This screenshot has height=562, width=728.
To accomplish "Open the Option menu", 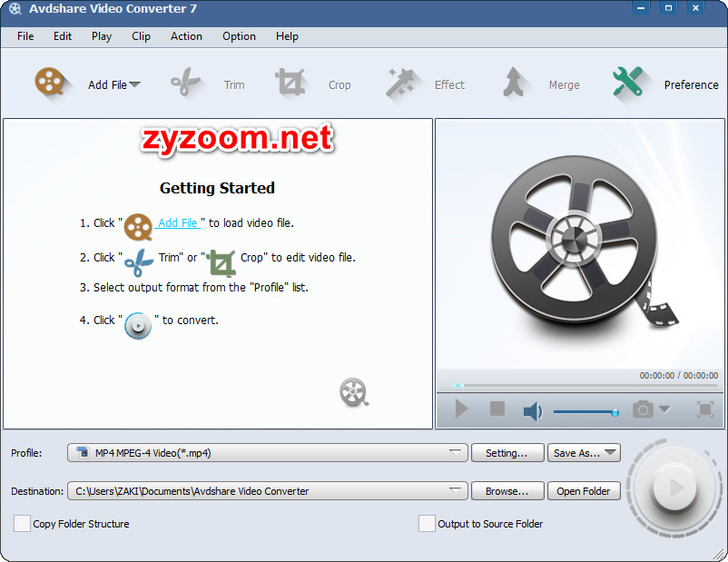I will click(x=239, y=36).
